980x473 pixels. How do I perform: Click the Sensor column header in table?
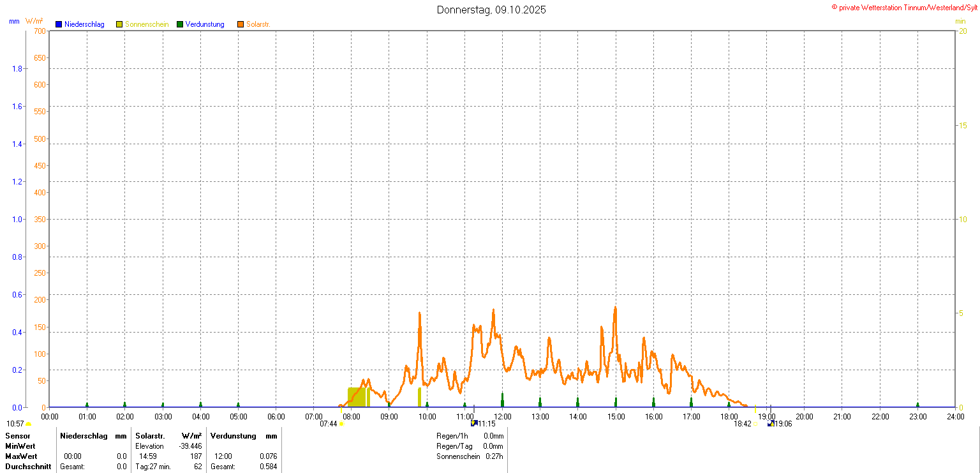(x=18, y=436)
